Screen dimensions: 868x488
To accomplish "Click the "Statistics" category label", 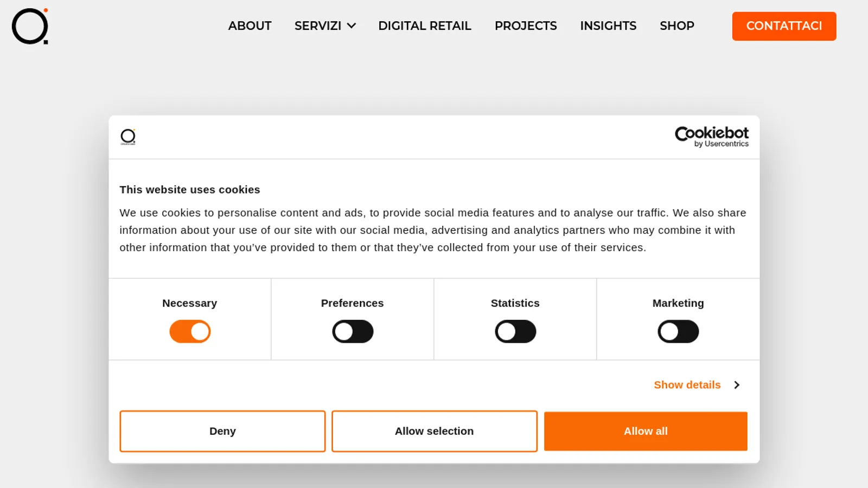I will pyautogui.click(x=515, y=303).
